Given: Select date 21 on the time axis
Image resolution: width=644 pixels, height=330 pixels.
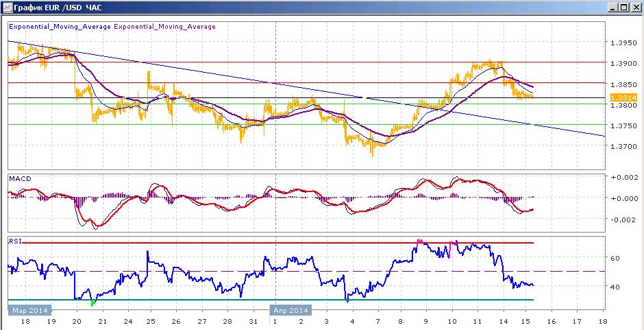Looking at the screenshot, I should click(x=103, y=322).
